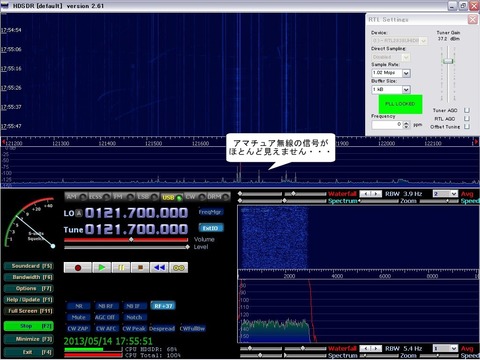This screenshot has width=480, height=360.
Task: Click Exit [F4] button
Action: 28,352
